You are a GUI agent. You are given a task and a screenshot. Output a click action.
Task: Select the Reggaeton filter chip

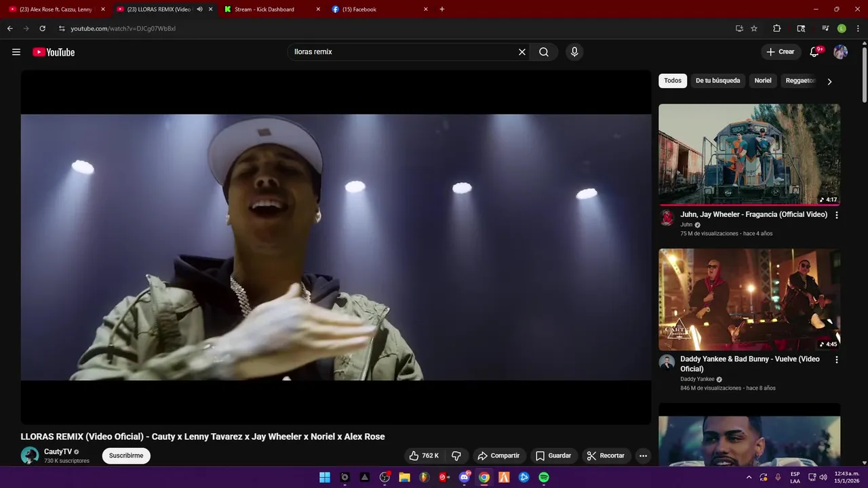pos(800,81)
